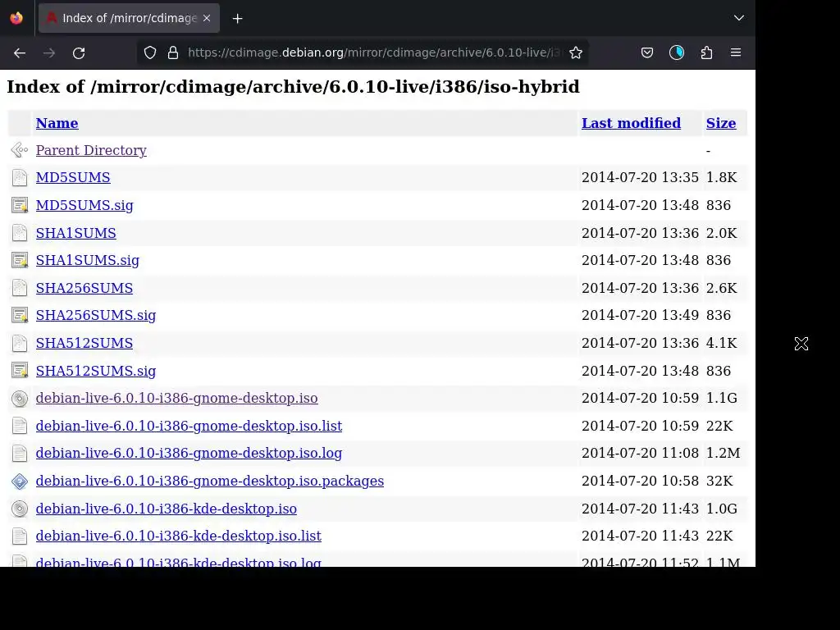Click the gnome-desktop.iso.log file icon

pyautogui.click(x=20, y=453)
